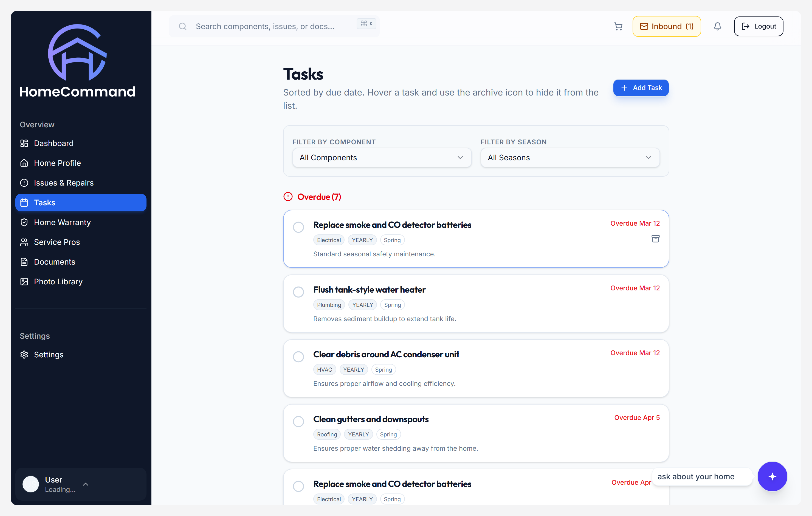This screenshot has width=812, height=516.
Task: Open Home Warranty section
Action: click(x=81, y=222)
